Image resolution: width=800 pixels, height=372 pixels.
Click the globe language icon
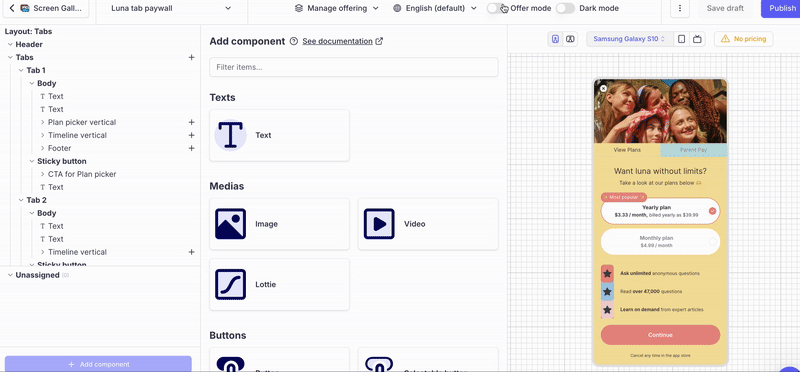pos(397,8)
